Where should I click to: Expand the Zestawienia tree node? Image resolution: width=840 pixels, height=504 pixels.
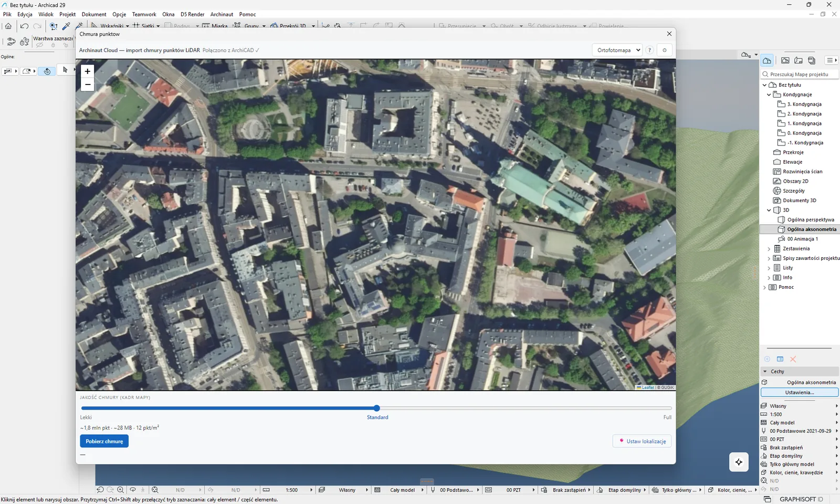click(x=769, y=249)
